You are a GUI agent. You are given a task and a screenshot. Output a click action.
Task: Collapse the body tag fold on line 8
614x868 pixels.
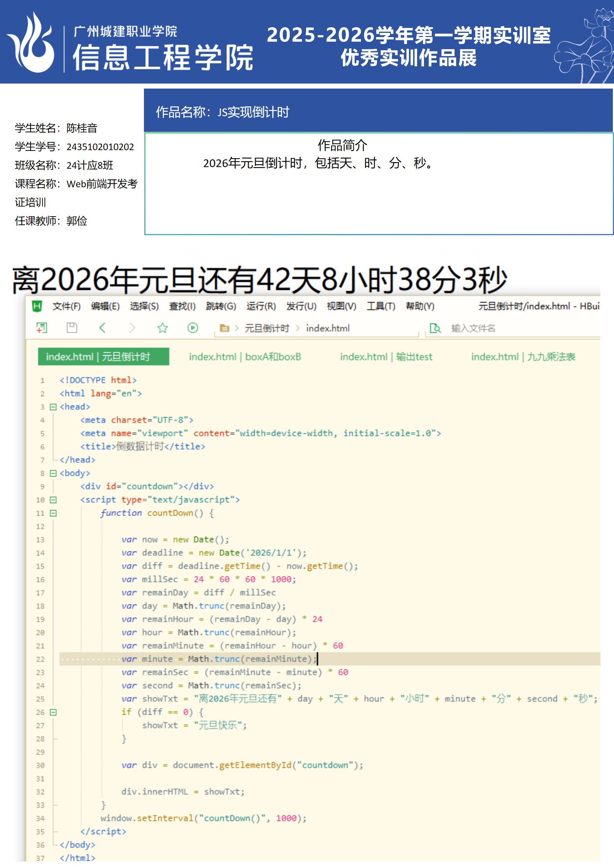click(x=53, y=473)
